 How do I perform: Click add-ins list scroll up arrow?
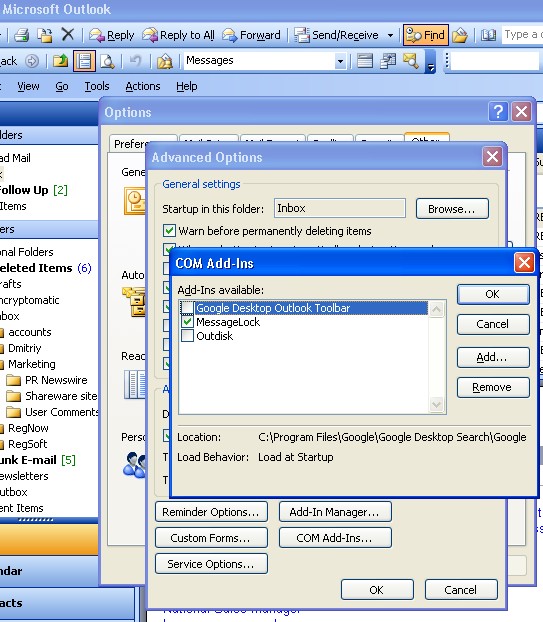tap(436, 309)
